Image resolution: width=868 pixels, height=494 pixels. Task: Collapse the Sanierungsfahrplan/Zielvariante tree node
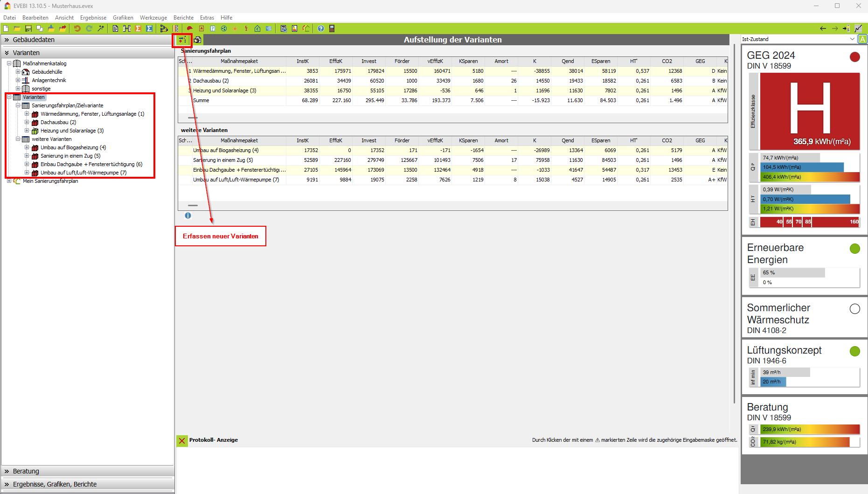[x=18, y=105]
